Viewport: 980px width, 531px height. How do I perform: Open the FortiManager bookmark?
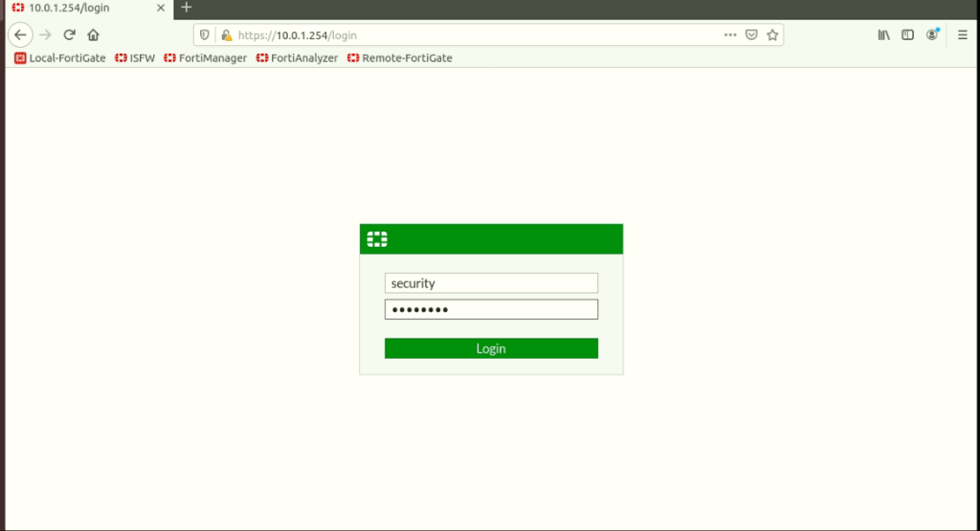[206, 58]
